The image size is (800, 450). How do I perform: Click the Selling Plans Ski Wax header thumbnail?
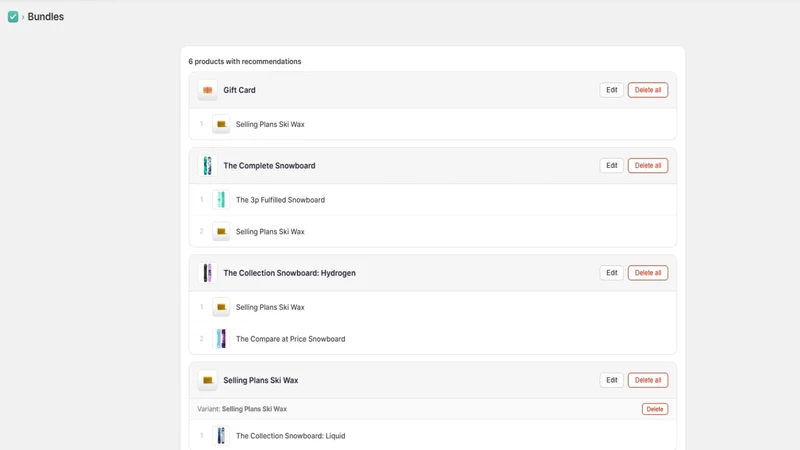[x=208, y=380]
